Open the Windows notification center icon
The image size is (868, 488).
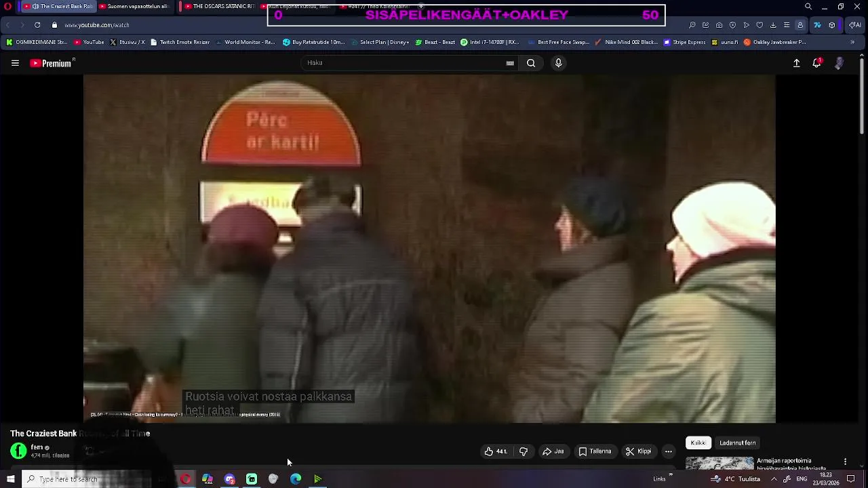(x=851, y=479)
